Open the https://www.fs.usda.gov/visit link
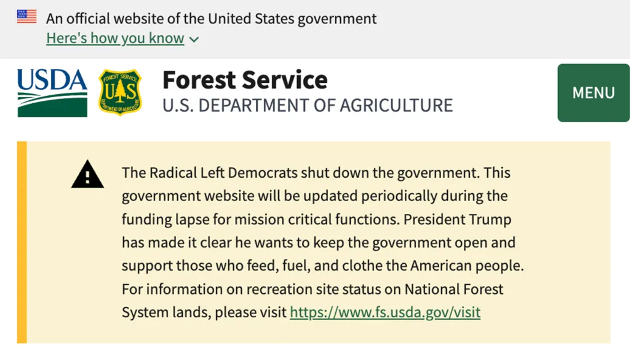 pyautogui.click(x=385, y=312)
